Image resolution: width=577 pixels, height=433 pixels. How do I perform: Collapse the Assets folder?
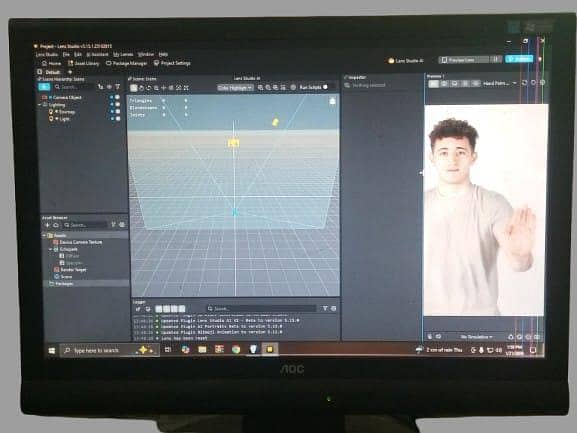coord(45,235)
